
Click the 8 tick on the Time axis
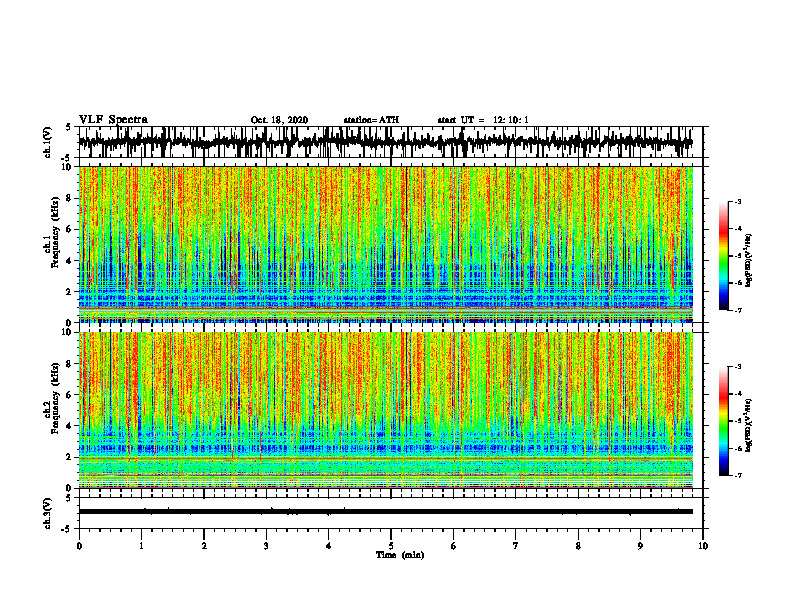578,546
